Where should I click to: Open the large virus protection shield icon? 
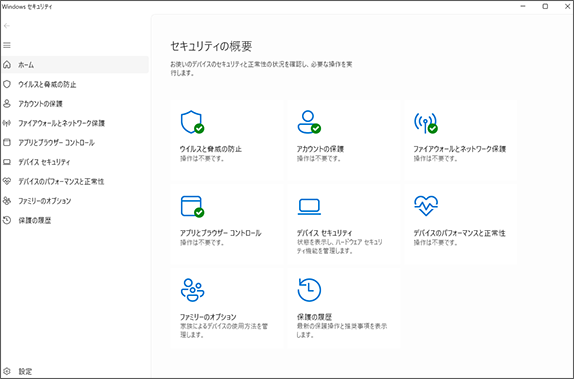(x=192, y=122)
